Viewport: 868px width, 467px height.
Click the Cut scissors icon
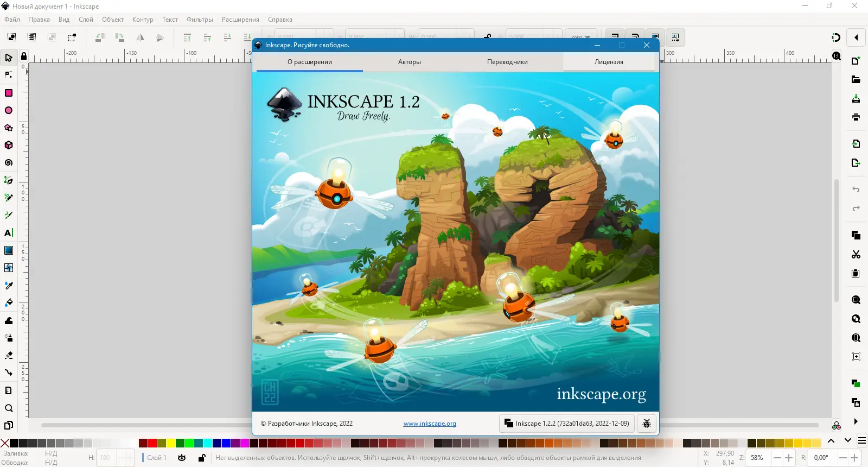[x=856, y=254]
